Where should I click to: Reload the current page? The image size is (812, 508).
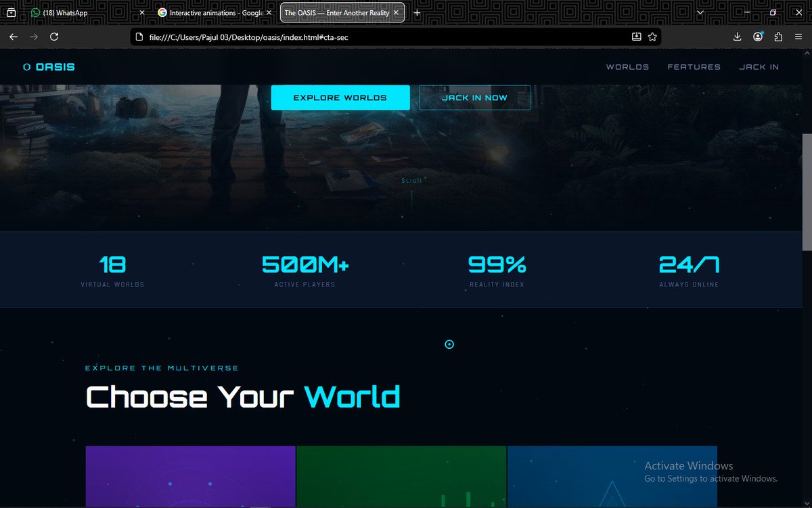pyautogui.click(x=54, y=37)
